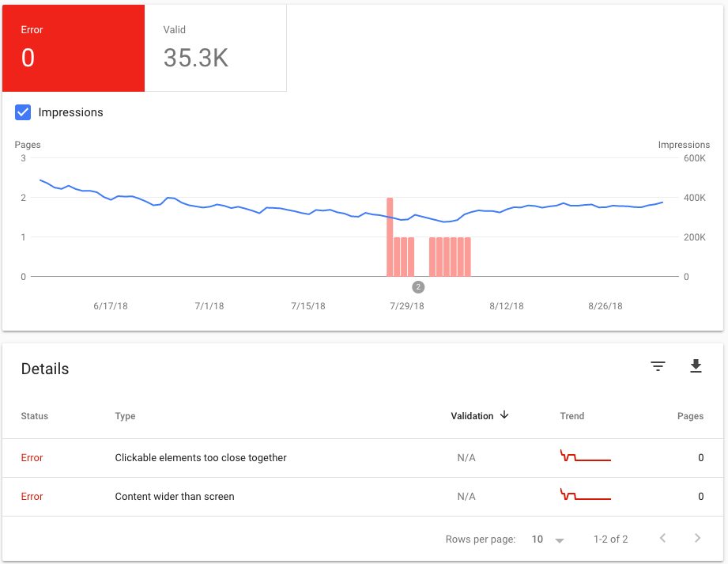The height and width of the screenshot is (564, 728).
Task: Download the Details table data
Action: pyautogui.click(x=696, y=366)
